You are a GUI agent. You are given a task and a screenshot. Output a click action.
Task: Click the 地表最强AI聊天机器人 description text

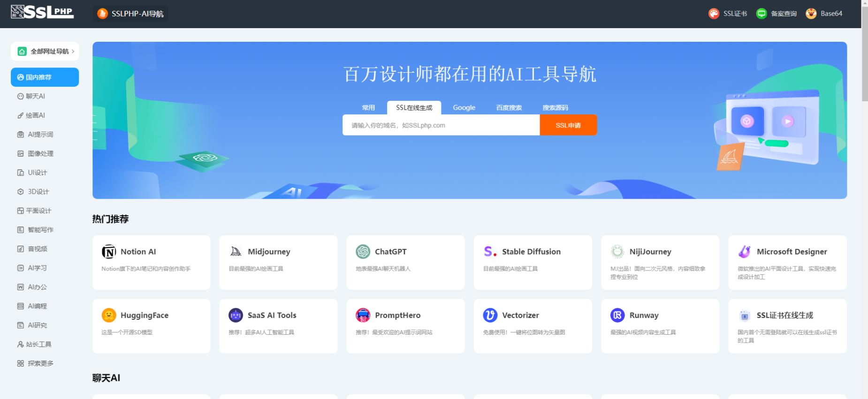click(x=383, y=269)
